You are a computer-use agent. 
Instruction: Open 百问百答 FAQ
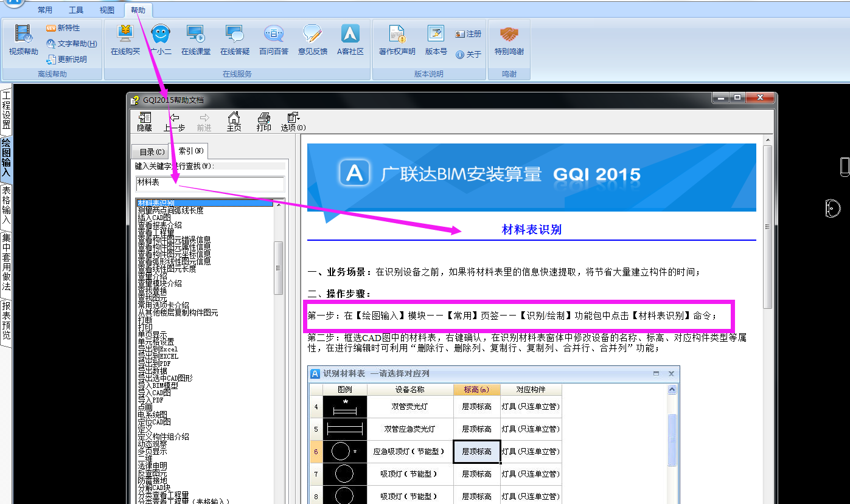(x=274, y=40)
